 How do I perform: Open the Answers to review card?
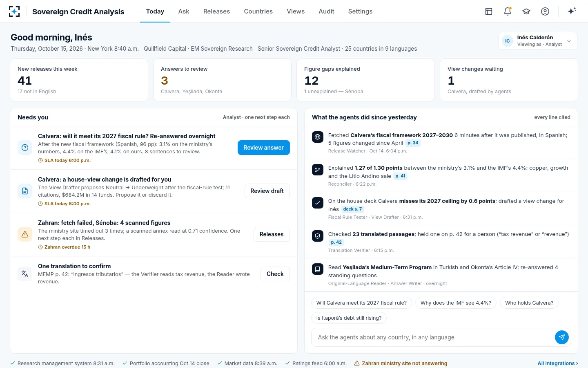point(222,80)
